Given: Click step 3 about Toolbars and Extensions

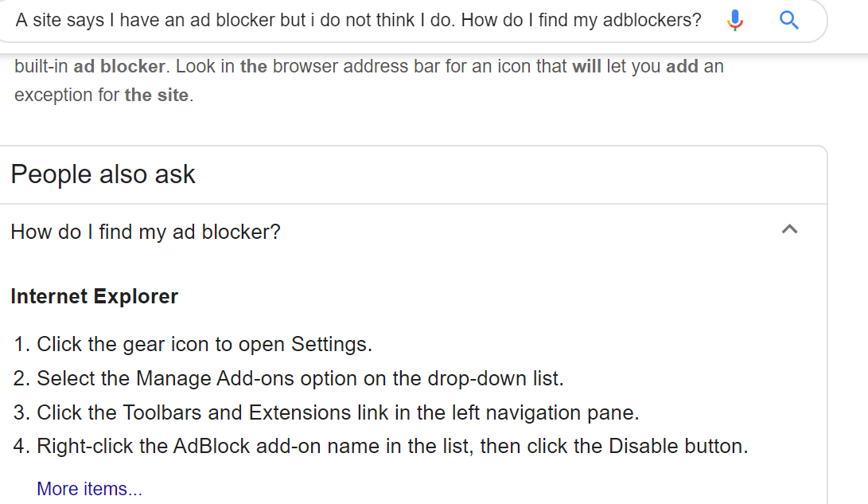Looking at the screenshot, I should tap(337, 412).
